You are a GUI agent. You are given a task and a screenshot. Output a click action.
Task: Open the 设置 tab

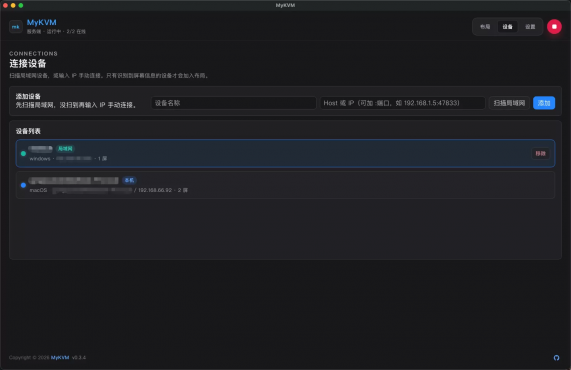click(x=530, y=27)
